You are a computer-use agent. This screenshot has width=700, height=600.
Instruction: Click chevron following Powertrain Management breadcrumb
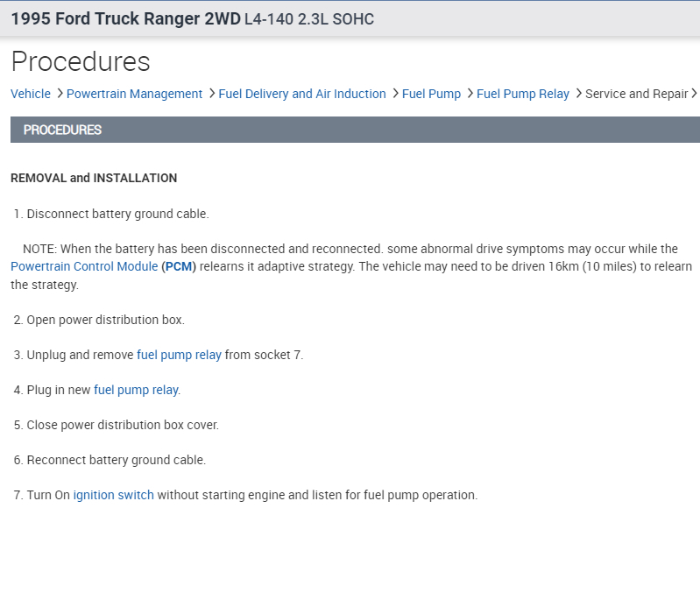211,94
